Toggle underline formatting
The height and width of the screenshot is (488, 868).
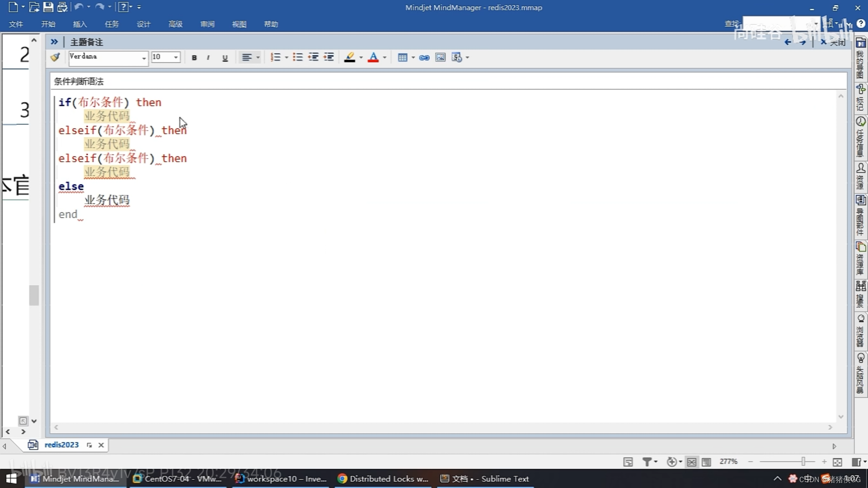click(x=225, y=57)
